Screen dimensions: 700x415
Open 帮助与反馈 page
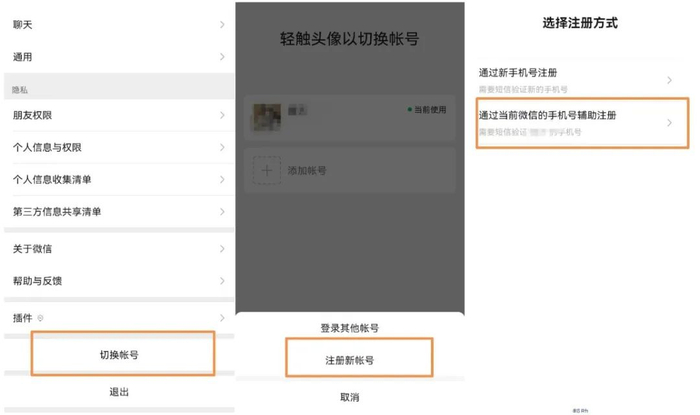click(x=119, y=281)
